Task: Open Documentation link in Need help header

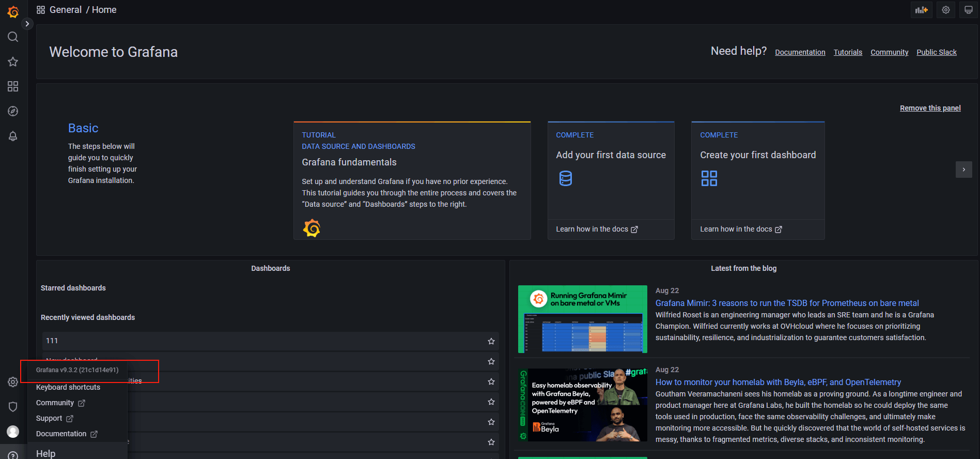Action: 800,52
